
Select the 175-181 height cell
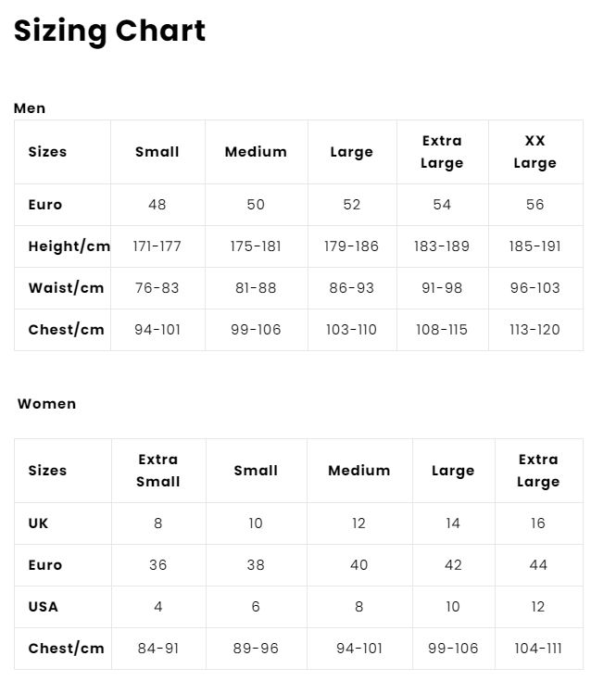click(256, 246)
